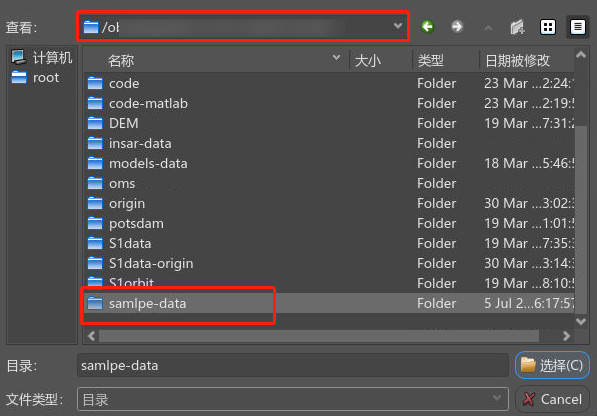Click the horizontal scrollbar track
This screenshot has height=416, width=597.
click(x=319, y=336)
